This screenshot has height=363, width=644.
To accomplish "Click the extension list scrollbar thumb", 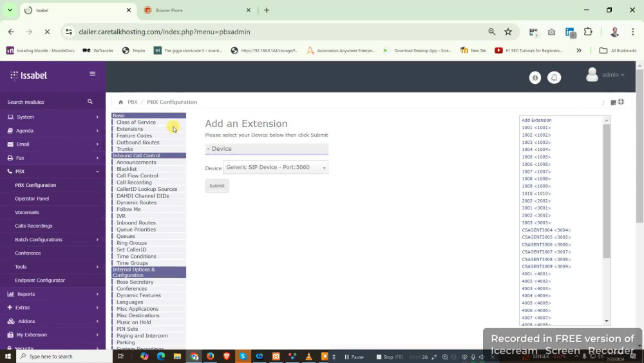I will click(606, 191).
